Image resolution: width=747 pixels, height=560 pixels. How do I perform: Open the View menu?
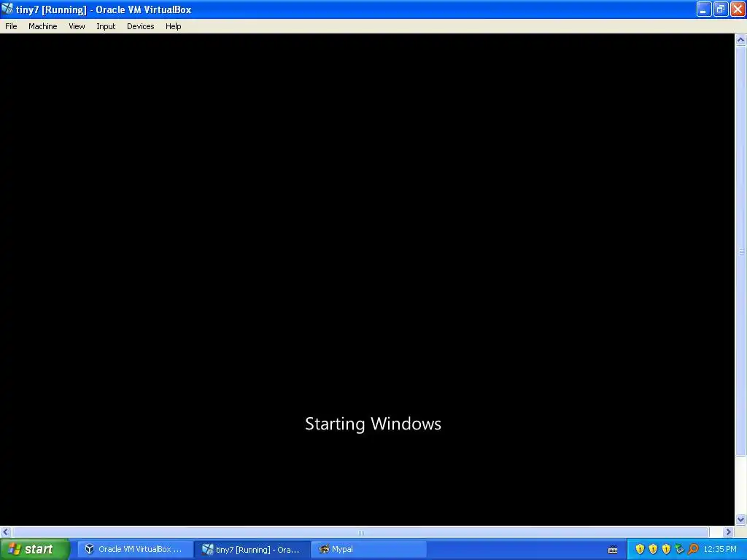click(77, 26)
